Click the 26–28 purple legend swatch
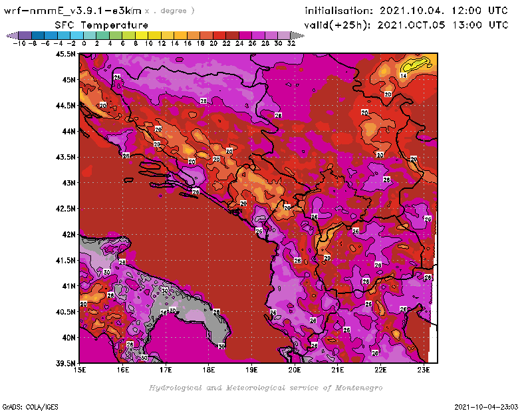Viewport: 532px width, 411px height. coord(258,35)
